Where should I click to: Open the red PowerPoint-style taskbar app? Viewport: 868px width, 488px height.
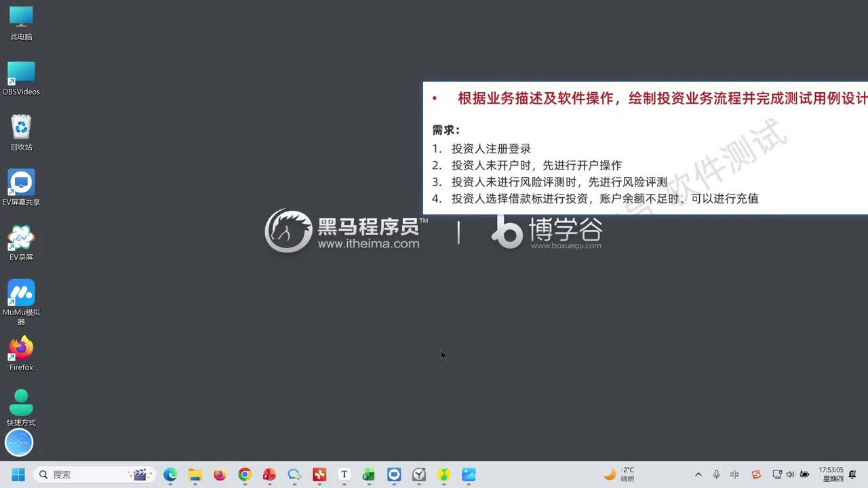[x=269, y=474]
